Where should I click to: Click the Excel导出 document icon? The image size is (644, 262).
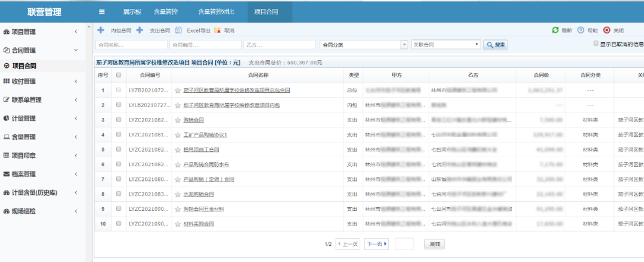coord(178,30)
